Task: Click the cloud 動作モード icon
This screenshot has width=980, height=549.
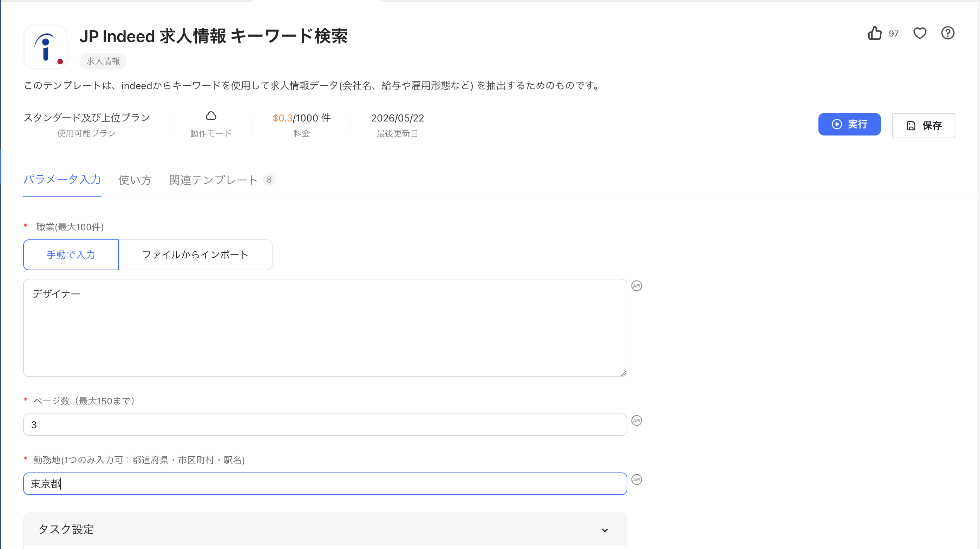Action: pyautogui.click(x=211, y=115)
